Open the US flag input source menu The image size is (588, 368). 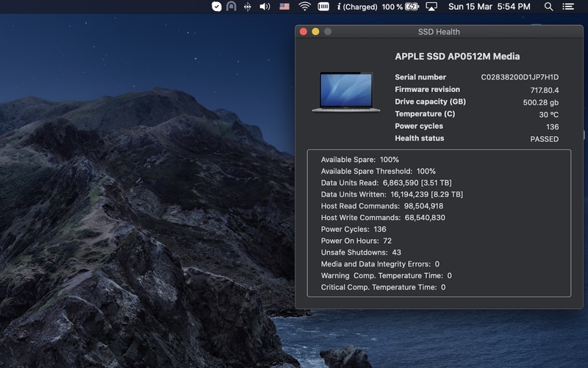click(284, 7)
